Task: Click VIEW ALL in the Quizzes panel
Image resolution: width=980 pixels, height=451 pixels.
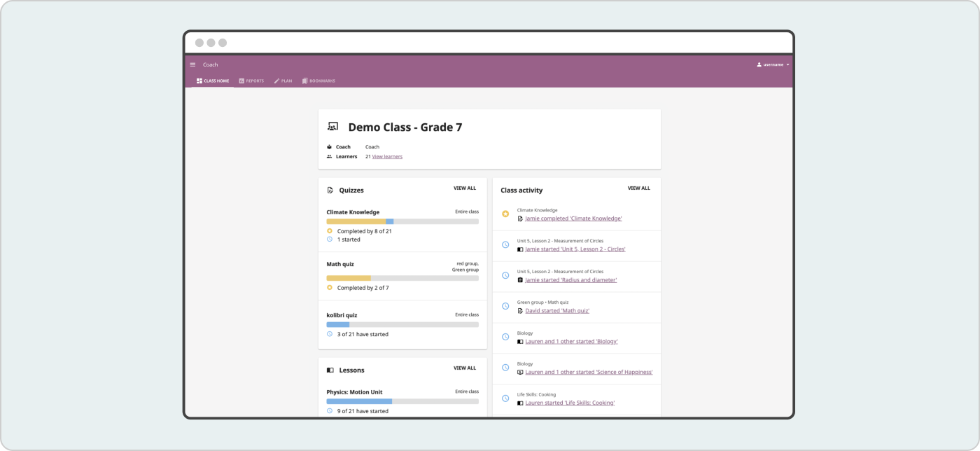Action: pyautogui.click(x=465, y=188)
